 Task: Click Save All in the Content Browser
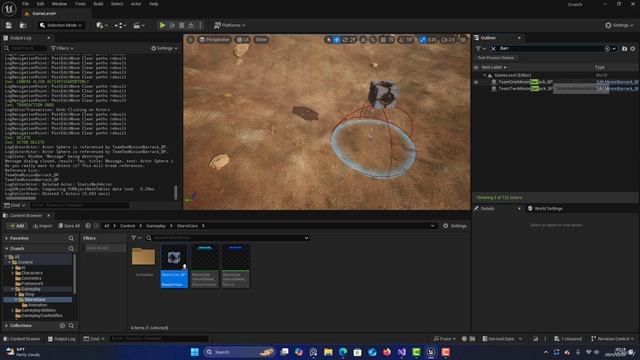[69, 226]
